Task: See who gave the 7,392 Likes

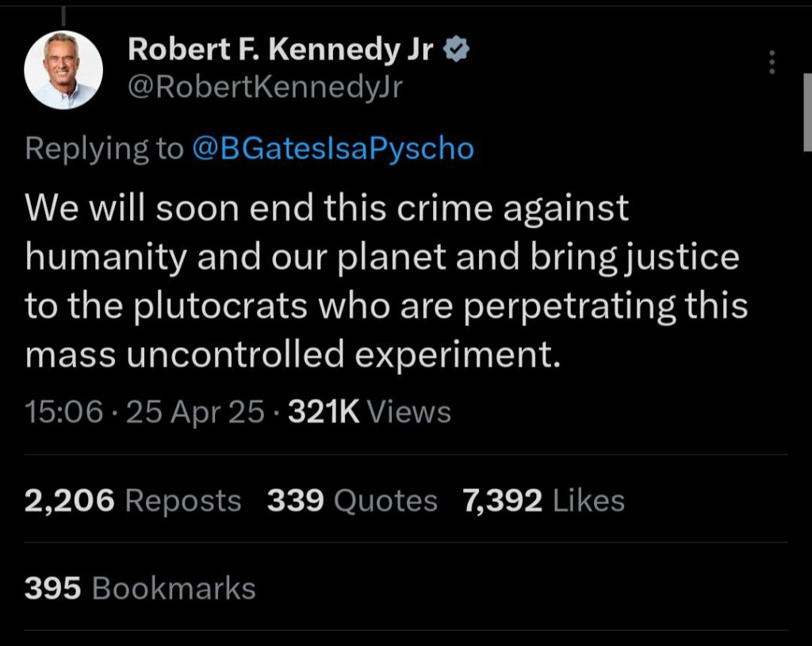Action: click(x=542, y=501)
